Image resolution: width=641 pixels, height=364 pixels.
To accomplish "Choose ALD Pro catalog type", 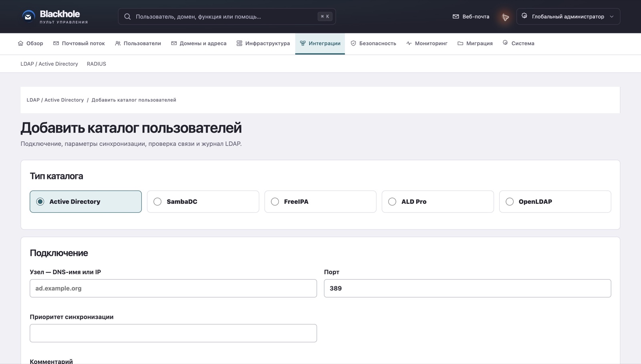I will [x=438, y=201].
